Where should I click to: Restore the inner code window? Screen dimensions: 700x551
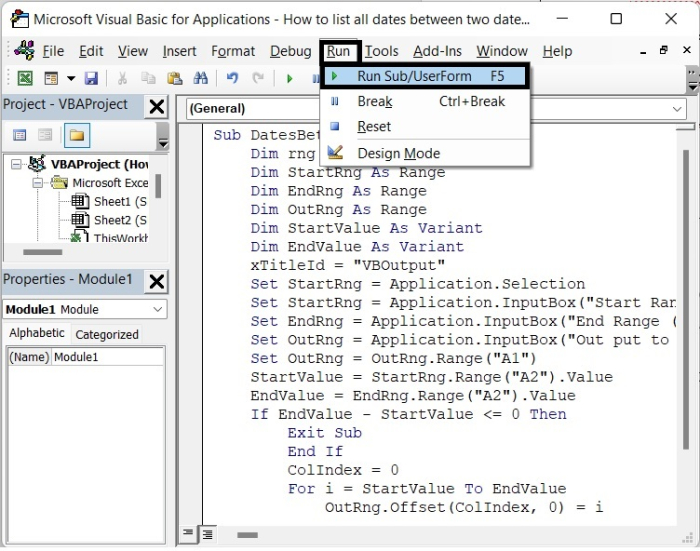pyautogui.click(x=664, y=50)
